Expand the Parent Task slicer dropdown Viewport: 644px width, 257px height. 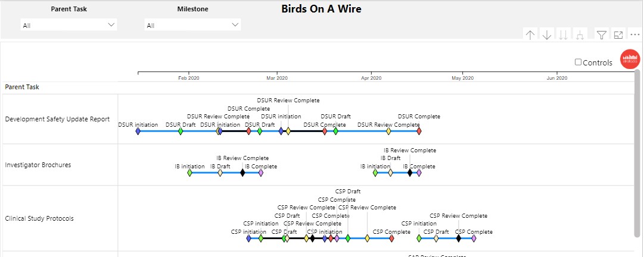tap(69, 25)
